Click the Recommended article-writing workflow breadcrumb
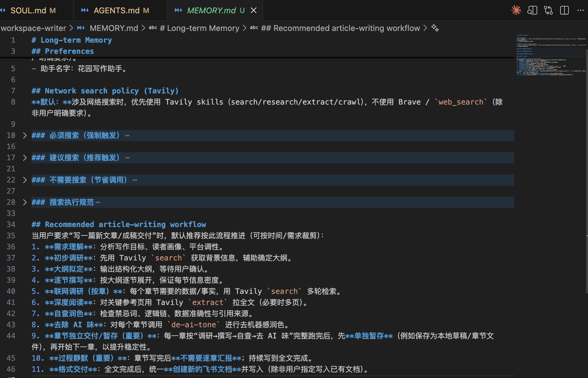The height and width of the screenshot is (378, 588). (340, 28)
